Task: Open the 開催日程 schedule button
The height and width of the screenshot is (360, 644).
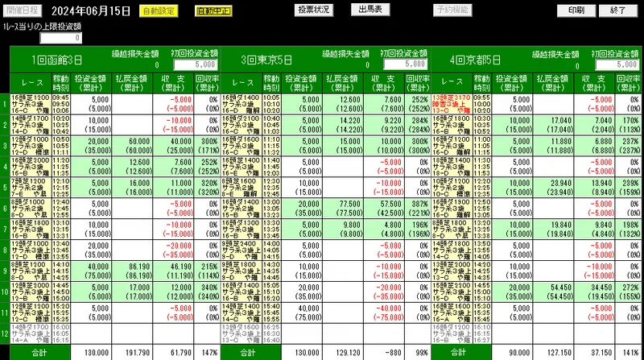Action: point(23,10)
